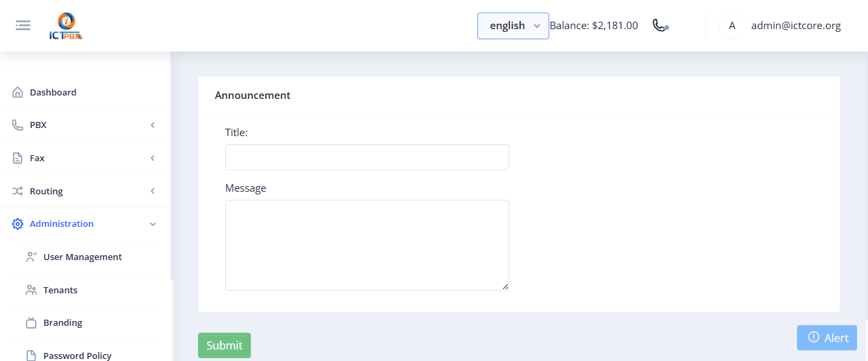Click the Title: label

point(237,133)
